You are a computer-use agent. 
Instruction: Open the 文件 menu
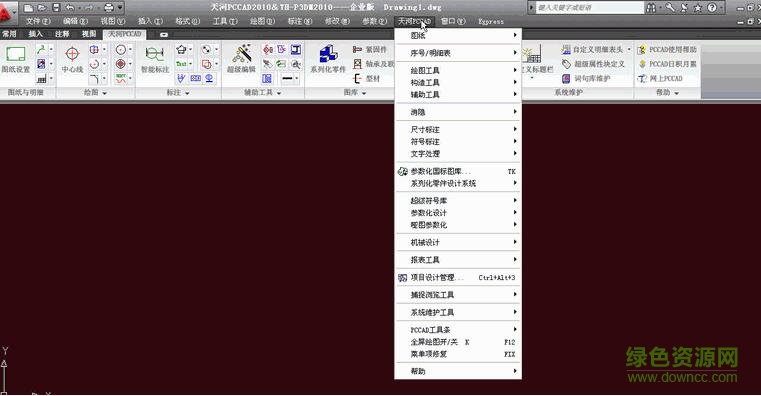point(38,21)
